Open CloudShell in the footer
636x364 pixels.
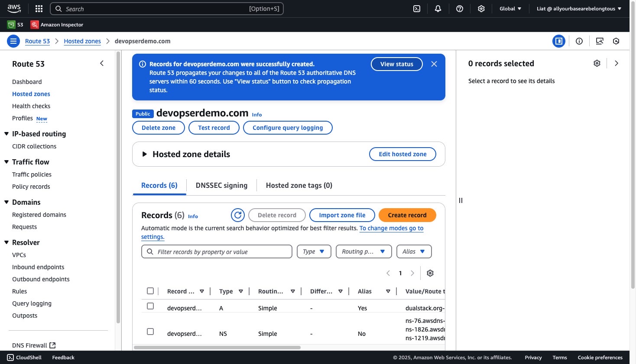pyautogui.click(x=24, y=358)
